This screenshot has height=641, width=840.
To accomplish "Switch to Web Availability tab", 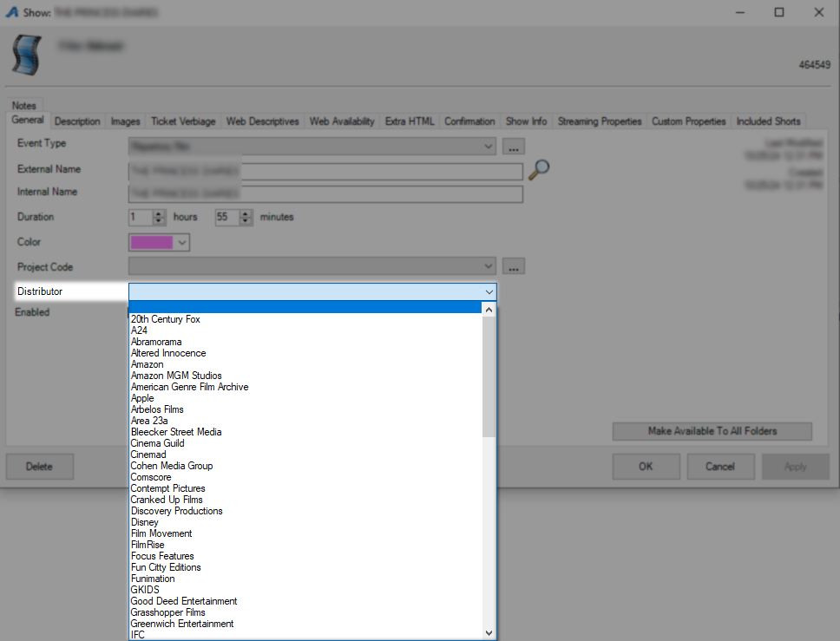I will pyautogui.click(x=342, y=121).
